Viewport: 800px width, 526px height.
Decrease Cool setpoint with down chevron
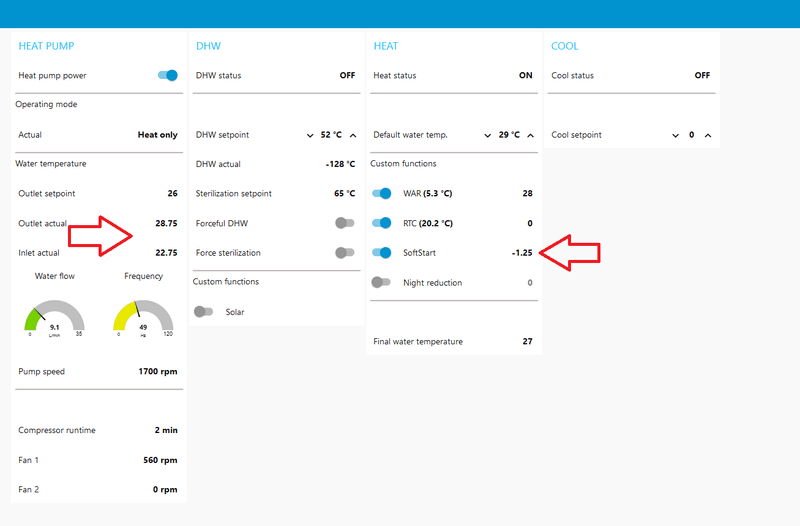[676, 135]
